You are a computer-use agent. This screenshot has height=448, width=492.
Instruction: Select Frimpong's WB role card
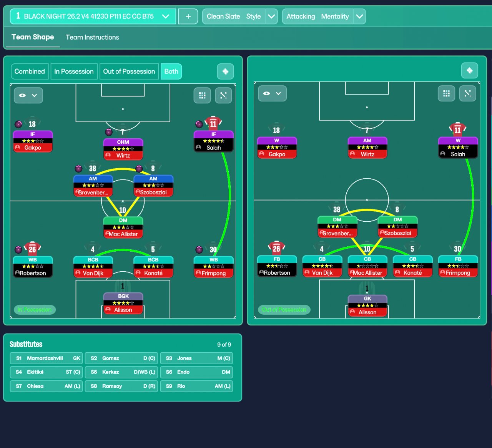click(x=213, y=267)
